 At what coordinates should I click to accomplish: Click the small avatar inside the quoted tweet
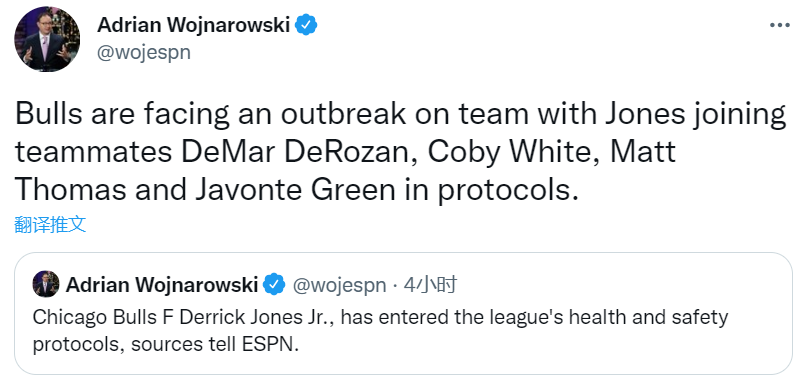(x=46, y=284)
